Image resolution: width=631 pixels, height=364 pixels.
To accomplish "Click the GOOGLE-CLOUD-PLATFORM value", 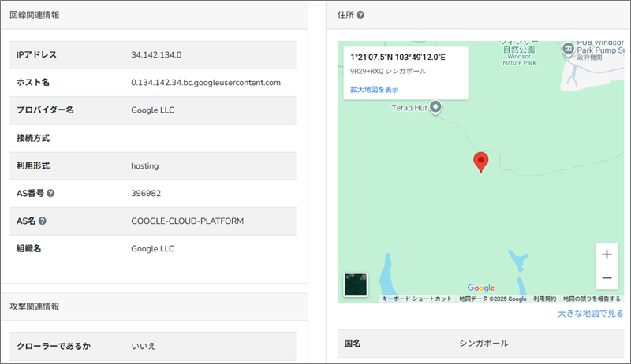I will coord(187,221).
